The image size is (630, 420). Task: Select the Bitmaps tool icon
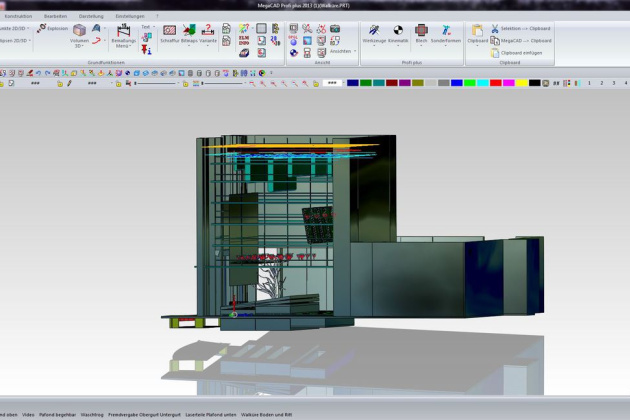(188, 32)
